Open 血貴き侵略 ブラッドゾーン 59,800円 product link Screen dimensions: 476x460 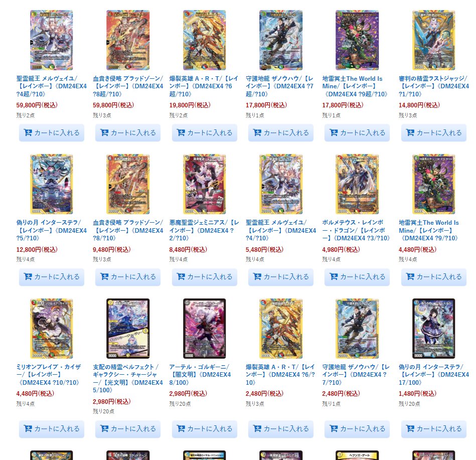[x=128, y=86]
